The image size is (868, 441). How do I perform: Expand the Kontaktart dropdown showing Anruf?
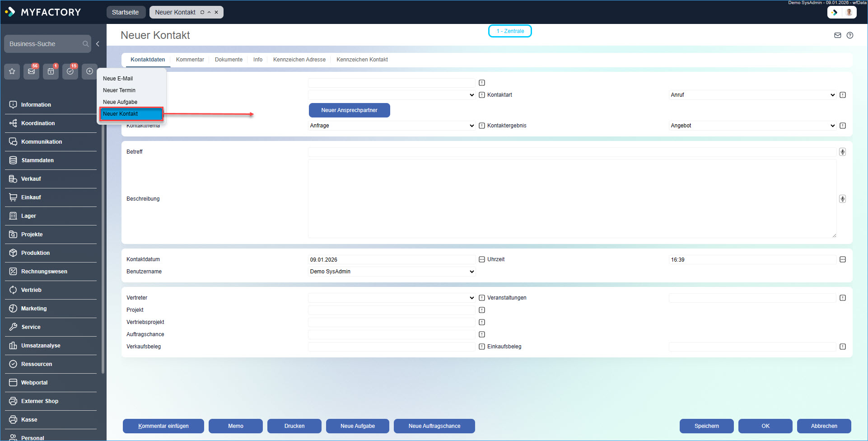[x=752, y=95]
